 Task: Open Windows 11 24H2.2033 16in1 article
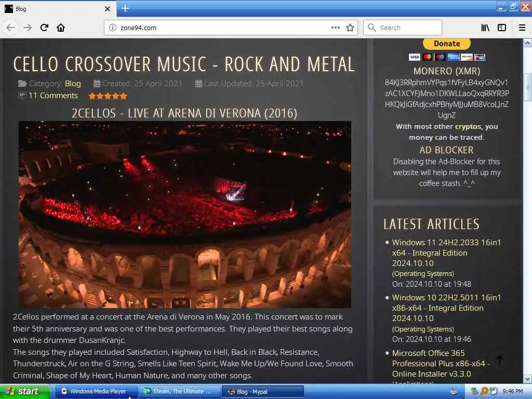pos(446,253)
